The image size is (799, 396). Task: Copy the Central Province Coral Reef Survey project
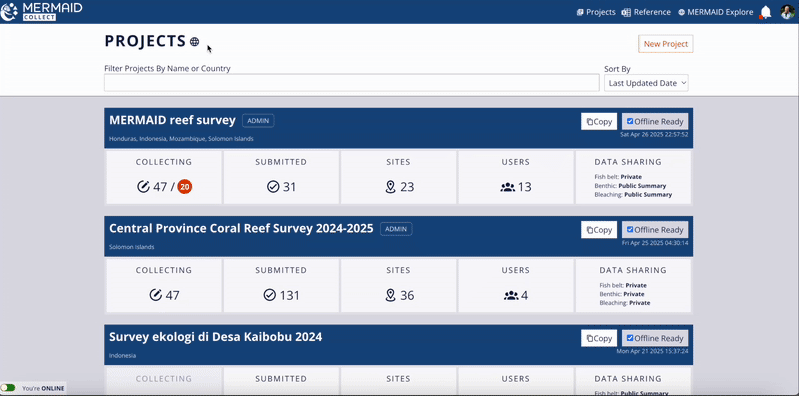click(599, 230)
